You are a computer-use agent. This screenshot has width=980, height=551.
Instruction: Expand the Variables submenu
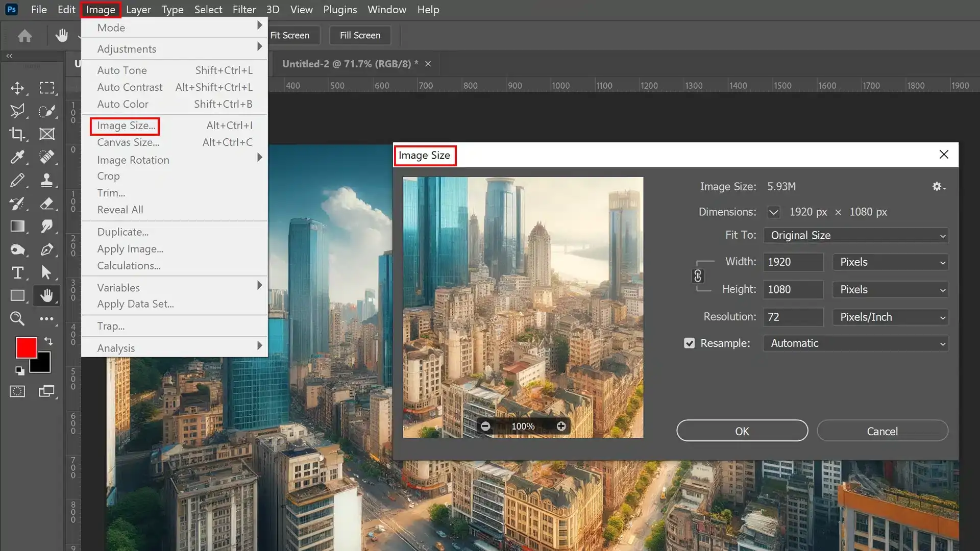coord(175,288)
